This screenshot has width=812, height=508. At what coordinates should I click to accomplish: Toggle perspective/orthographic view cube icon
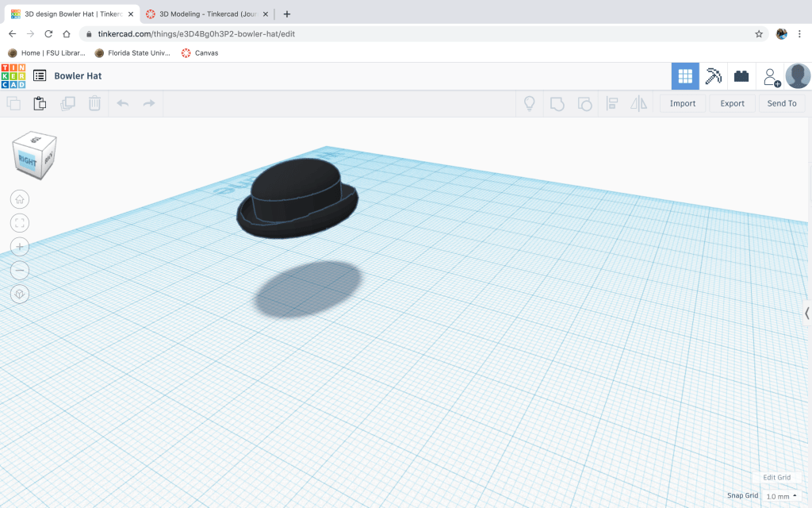pos(20,294)
